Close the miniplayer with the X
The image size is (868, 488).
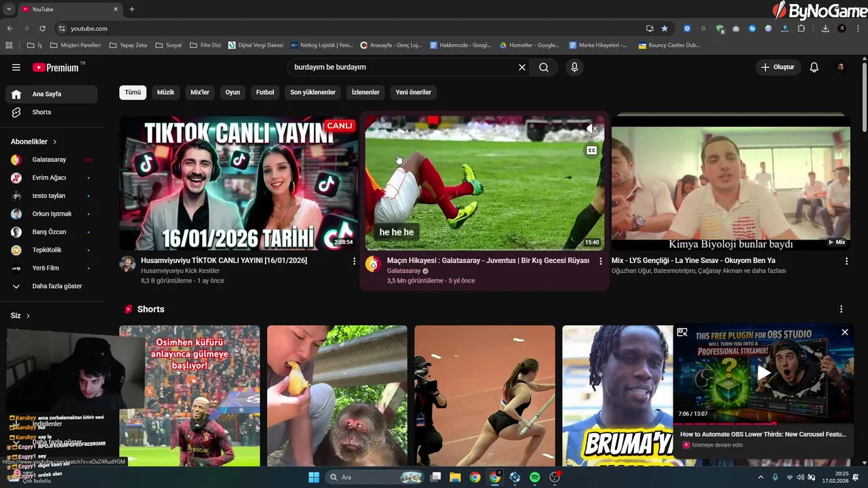click(845, 332)
